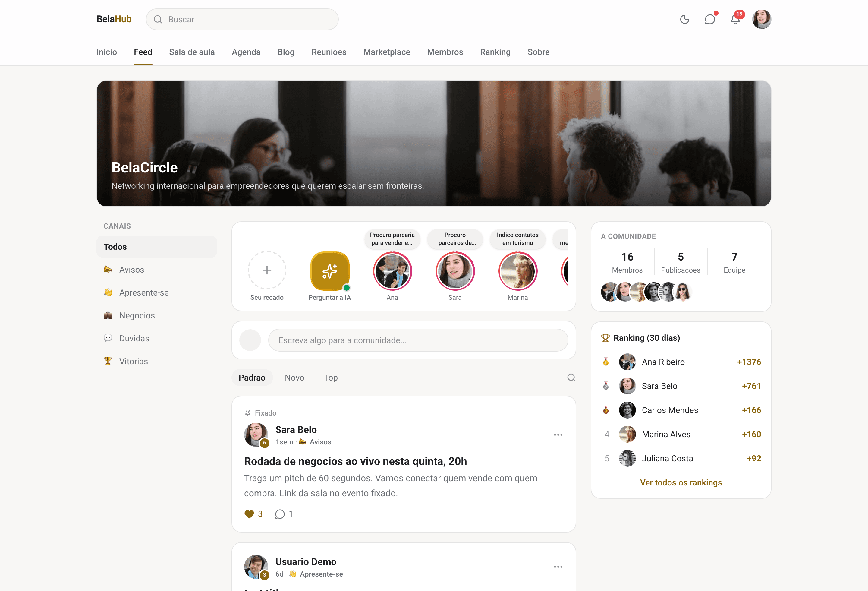Open the Sala de aula tab
The width and height of the screenshot is (868, 591).
point(192,52)
